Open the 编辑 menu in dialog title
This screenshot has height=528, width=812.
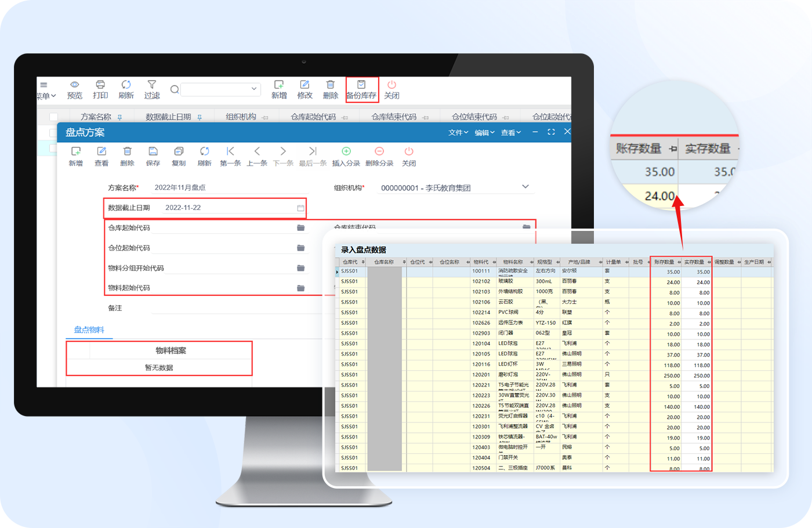[484, 133]
